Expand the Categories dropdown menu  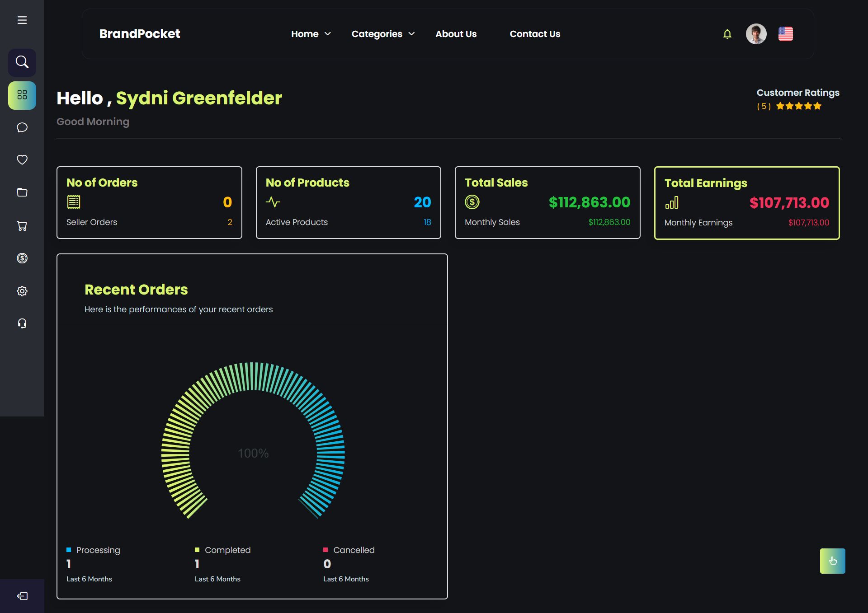pyautogui.click(x=383, y=34)
